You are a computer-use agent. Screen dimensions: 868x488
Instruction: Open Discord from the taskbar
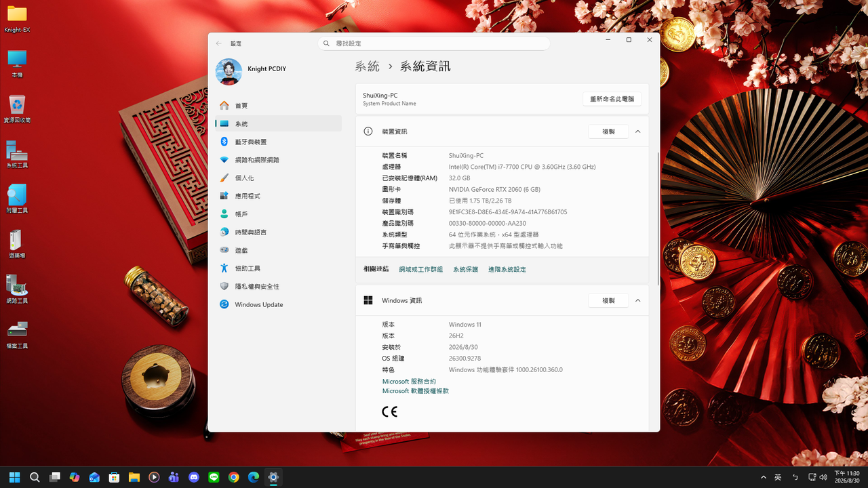(194, 477)
